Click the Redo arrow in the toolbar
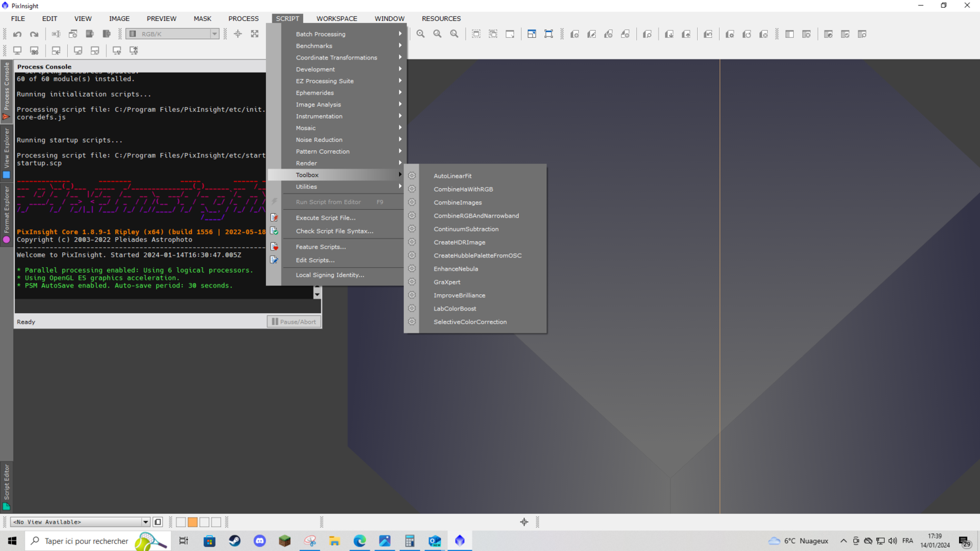Image resolution: width=980 pixels, height=551 pixels. tap(34, 34)
